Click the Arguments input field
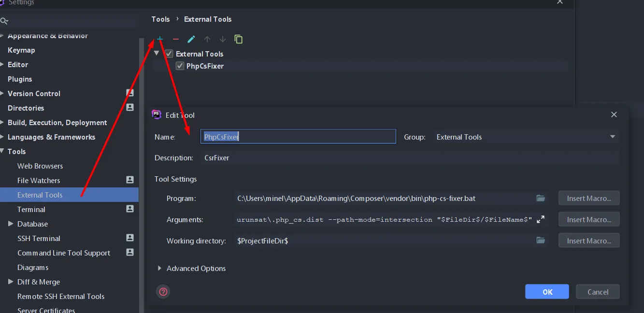The height and width of the screenshot is (313, 644). [x=385, y=219]
